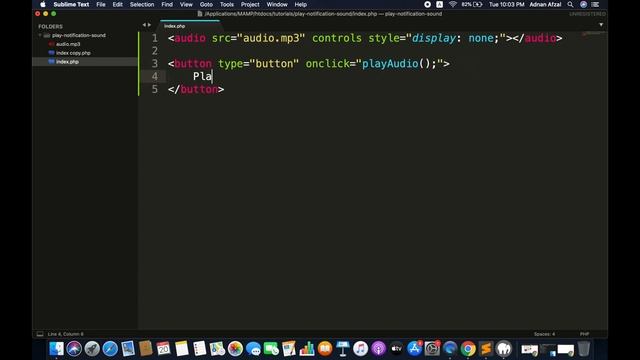This screenshot has height=360, width=640.
Task: Launch Siri from the Dock
Action: tap(74, 349)
